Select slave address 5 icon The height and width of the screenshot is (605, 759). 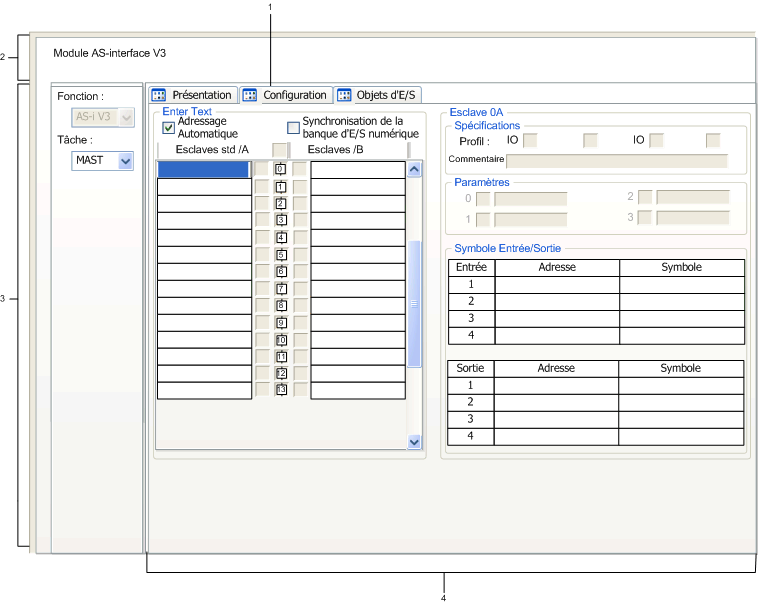[281, 255]
